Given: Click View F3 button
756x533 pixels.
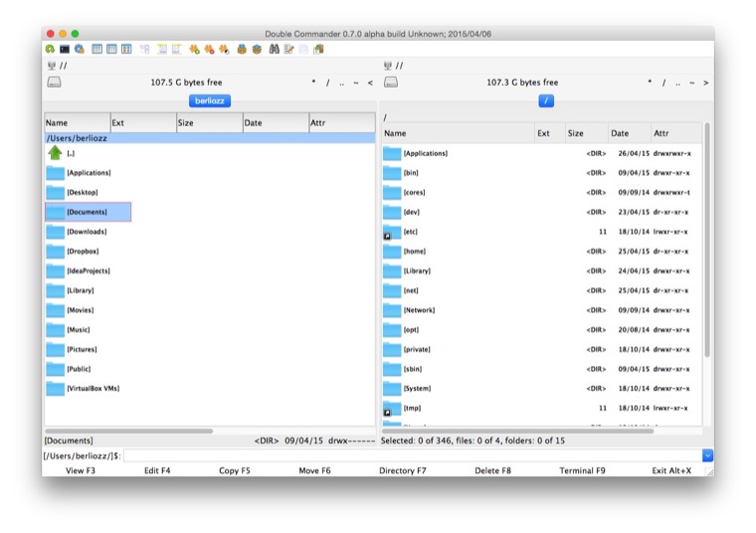Looking at the screenshot, I should (81, 470).
